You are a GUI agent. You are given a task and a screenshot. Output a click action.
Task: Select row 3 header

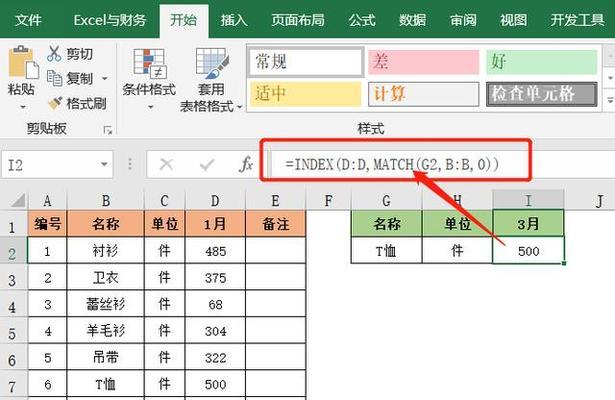13,278
